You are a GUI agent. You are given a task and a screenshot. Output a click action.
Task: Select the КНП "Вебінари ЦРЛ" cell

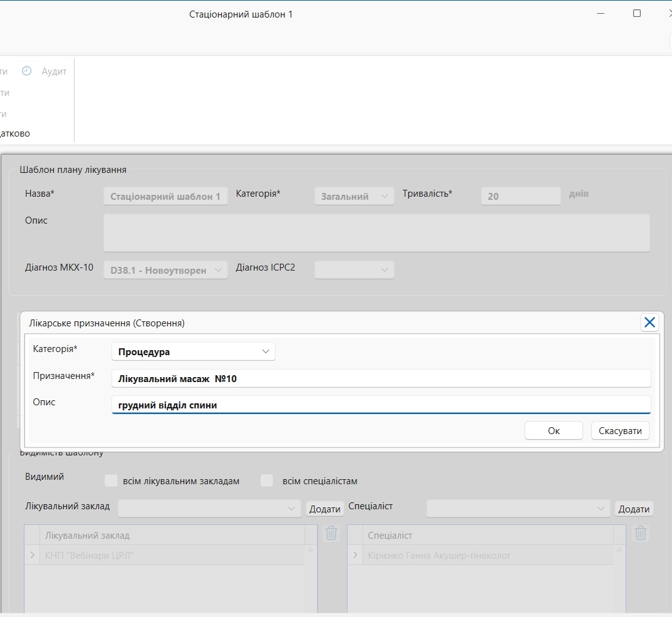point(172,555)
